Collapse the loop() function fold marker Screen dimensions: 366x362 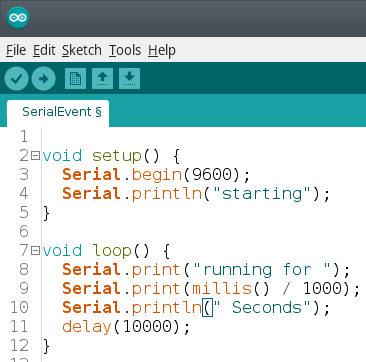click(35, 250)
